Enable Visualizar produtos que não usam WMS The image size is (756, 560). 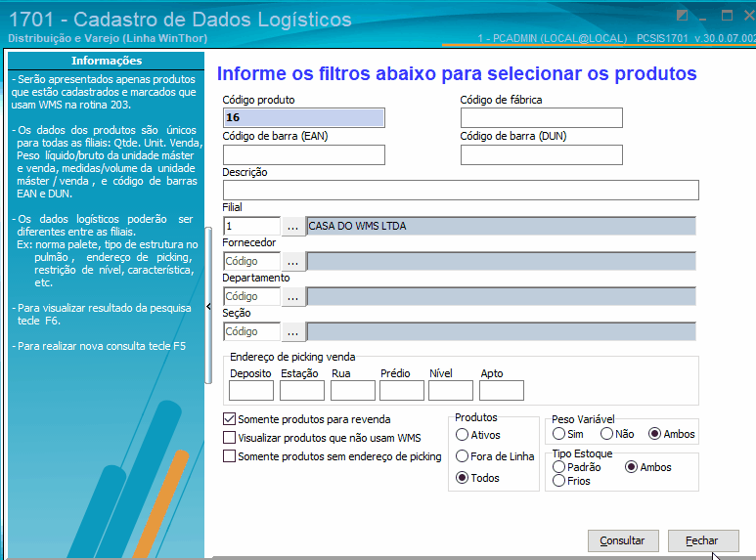[230, 438]
